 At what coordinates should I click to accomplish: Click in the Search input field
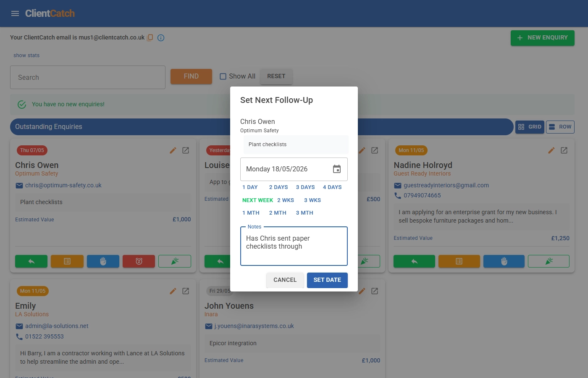(x=88, y=77)
